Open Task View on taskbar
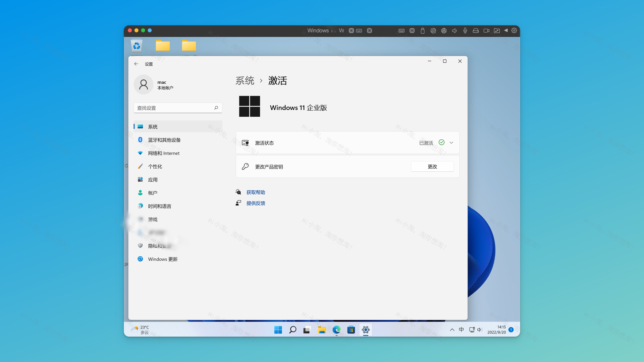 pos(307,330)
